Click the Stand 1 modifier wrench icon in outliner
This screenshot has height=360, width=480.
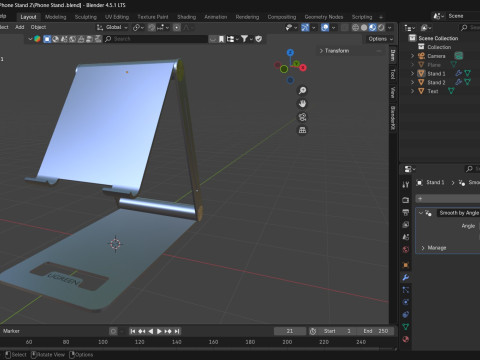click(x=459, y=73)
